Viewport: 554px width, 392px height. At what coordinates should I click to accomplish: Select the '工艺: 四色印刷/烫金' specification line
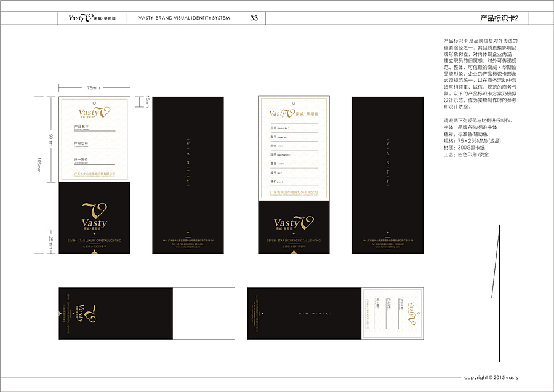pos(467,154)
